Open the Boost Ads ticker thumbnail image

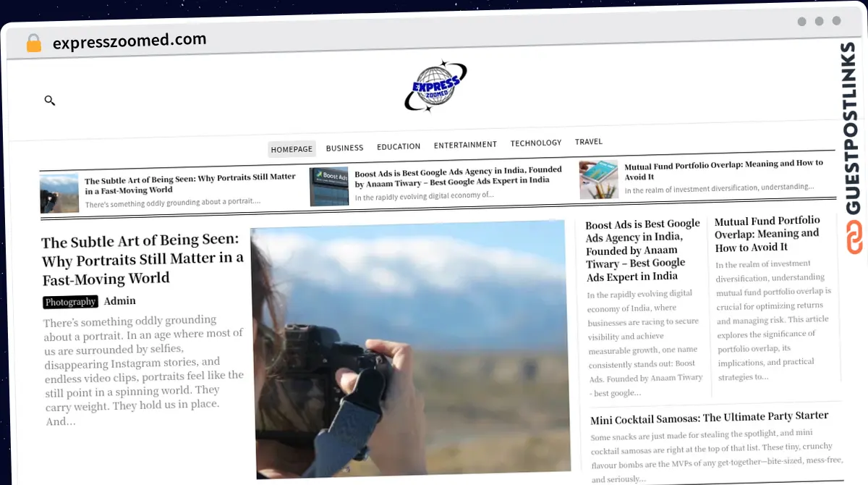329,187
